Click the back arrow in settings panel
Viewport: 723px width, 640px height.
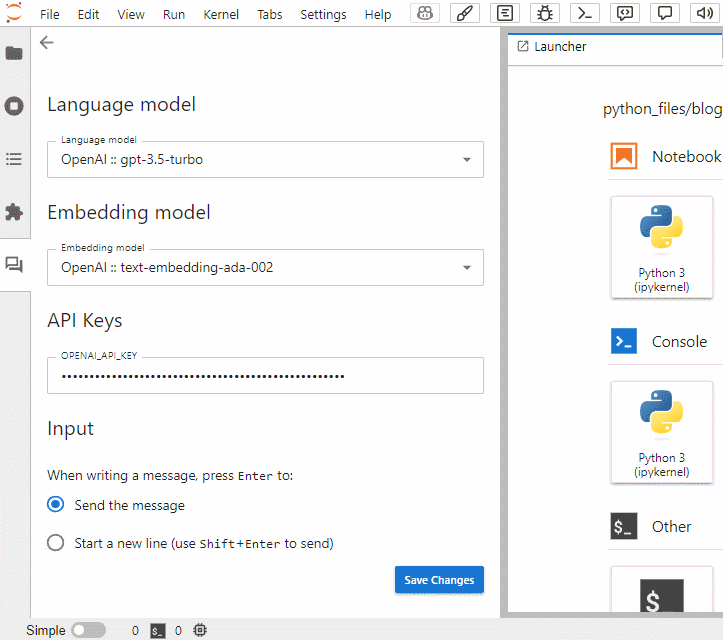pyautogui.click(x=47, y=43)
